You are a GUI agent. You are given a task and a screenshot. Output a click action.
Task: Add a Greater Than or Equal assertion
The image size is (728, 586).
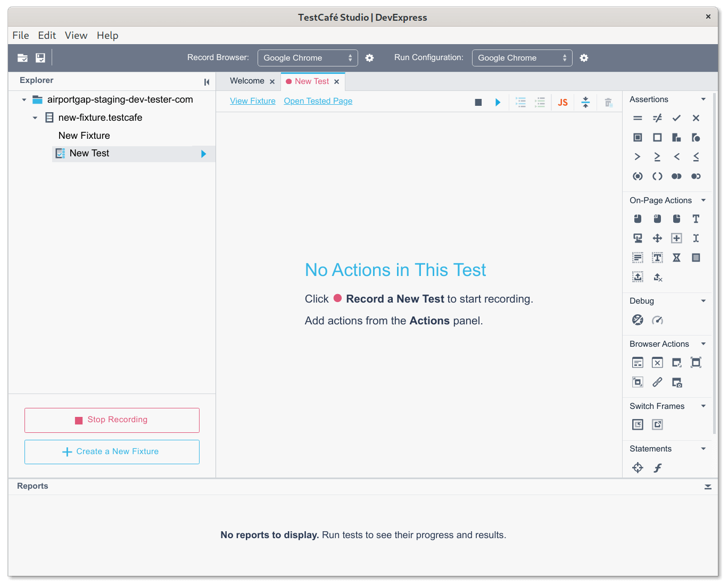point(657,157)
